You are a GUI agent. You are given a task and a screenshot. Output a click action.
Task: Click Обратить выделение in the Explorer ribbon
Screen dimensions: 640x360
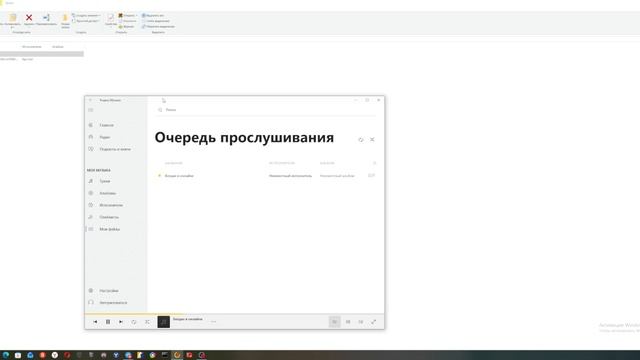coord(158,27)
